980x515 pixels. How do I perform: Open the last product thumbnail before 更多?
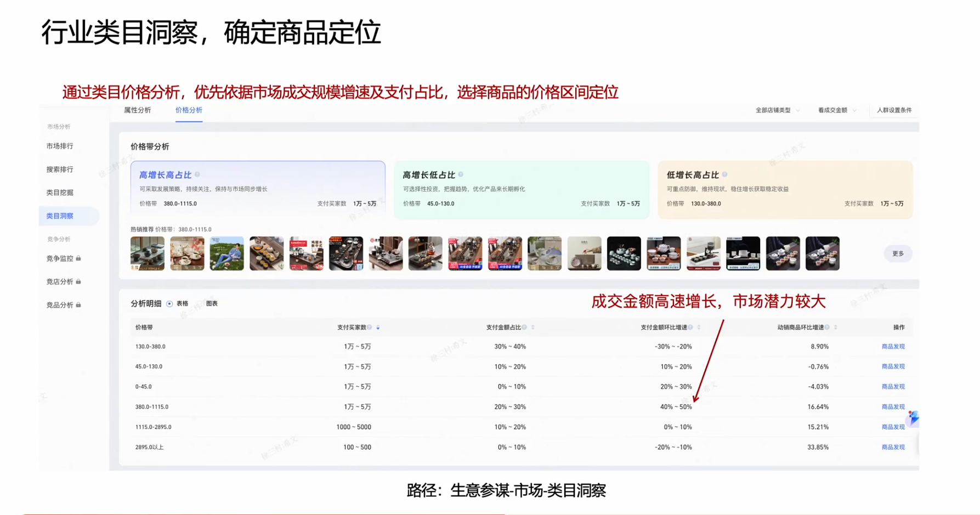tap(823, 253)
